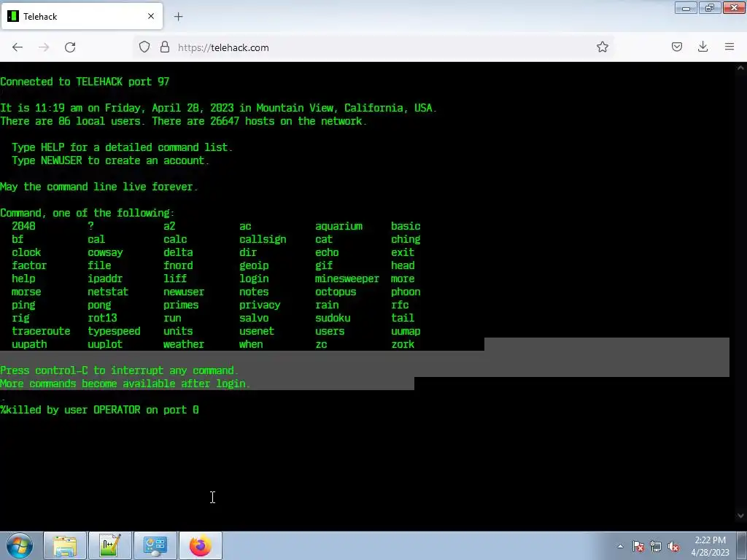The width and height of the screenshot is (747, 560).
Task: Open a new browser tab
Action: (178, 17)
